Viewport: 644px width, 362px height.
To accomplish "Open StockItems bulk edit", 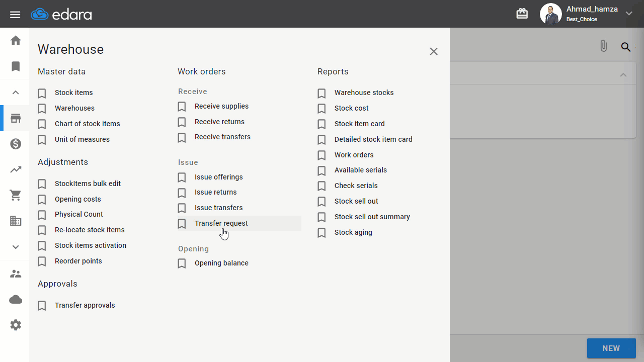I will (88, 184).
